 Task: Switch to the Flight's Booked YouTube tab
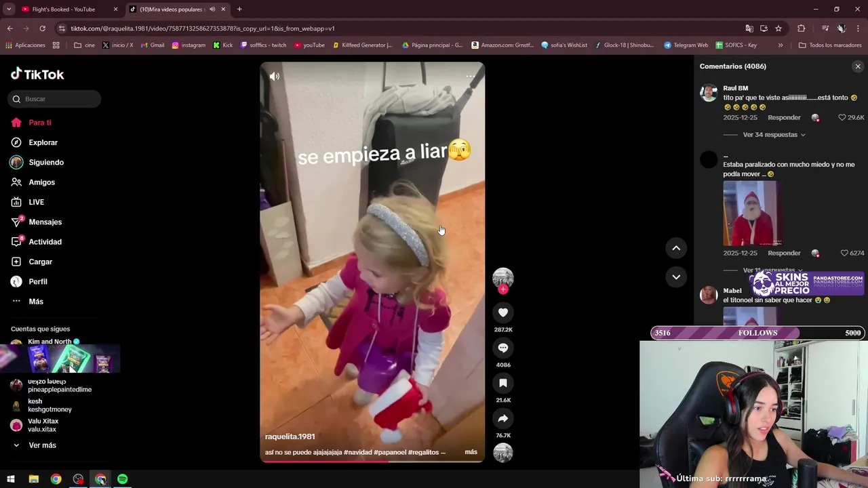coord(63,9)
